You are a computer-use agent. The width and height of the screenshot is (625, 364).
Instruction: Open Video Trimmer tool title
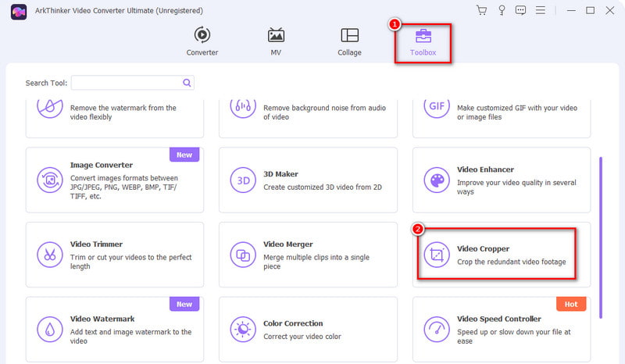tap(96, 244)
